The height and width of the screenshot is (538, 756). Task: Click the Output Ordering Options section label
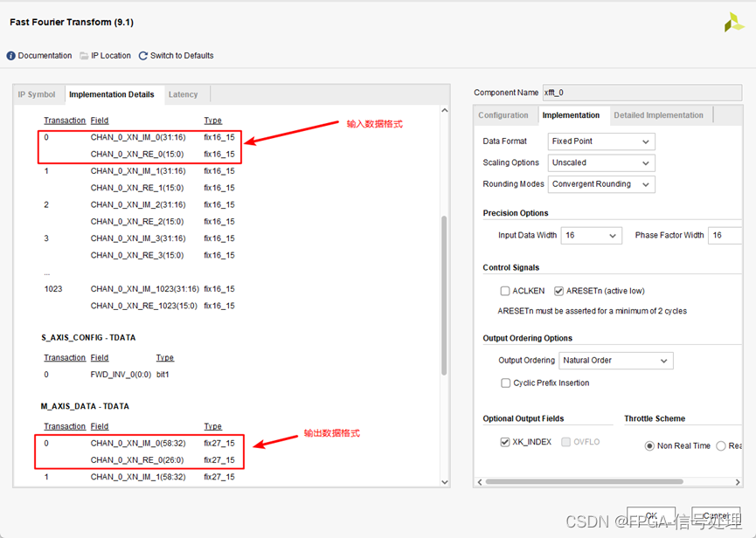[x=528, y=338]
